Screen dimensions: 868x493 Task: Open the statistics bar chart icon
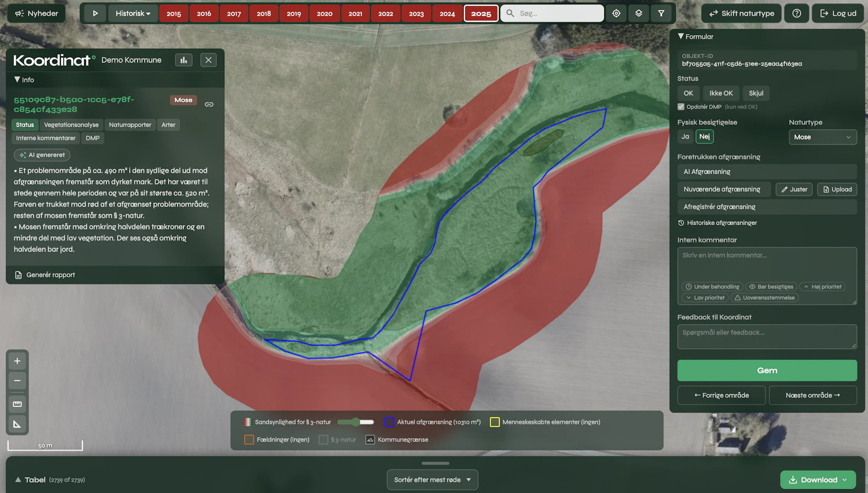[x=184, y=60]
